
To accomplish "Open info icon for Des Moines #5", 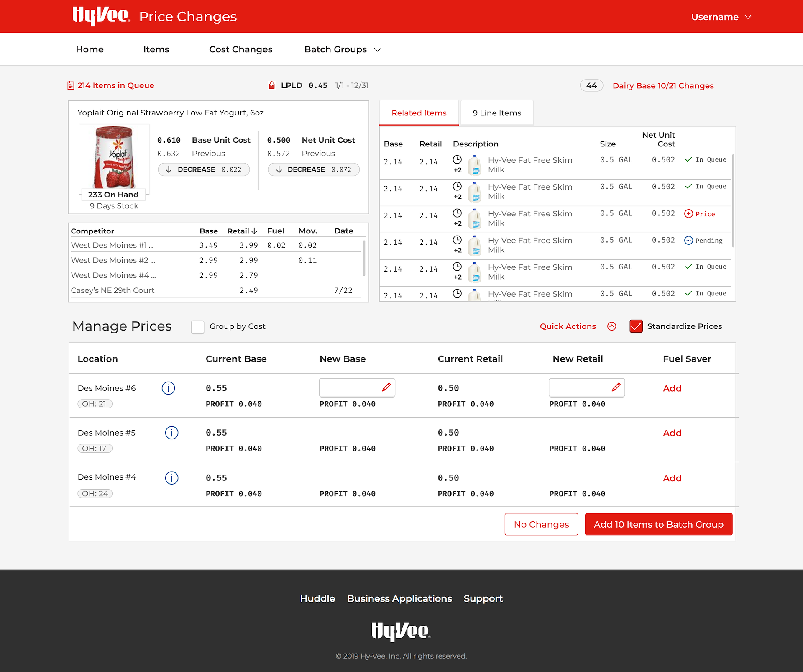I will tap(171, 433).
